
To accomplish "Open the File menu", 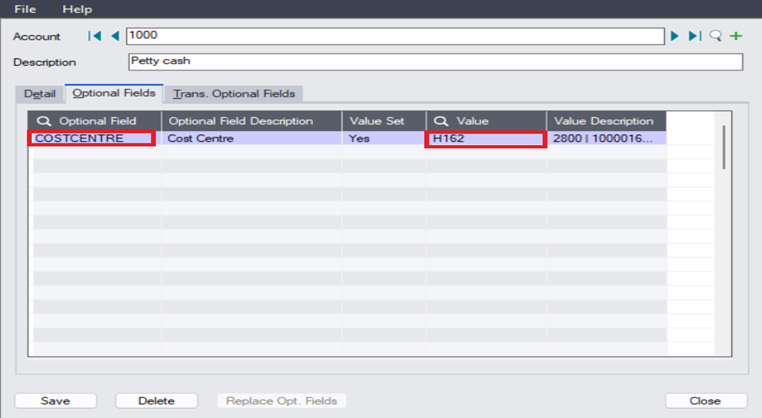I will point(25,9).
